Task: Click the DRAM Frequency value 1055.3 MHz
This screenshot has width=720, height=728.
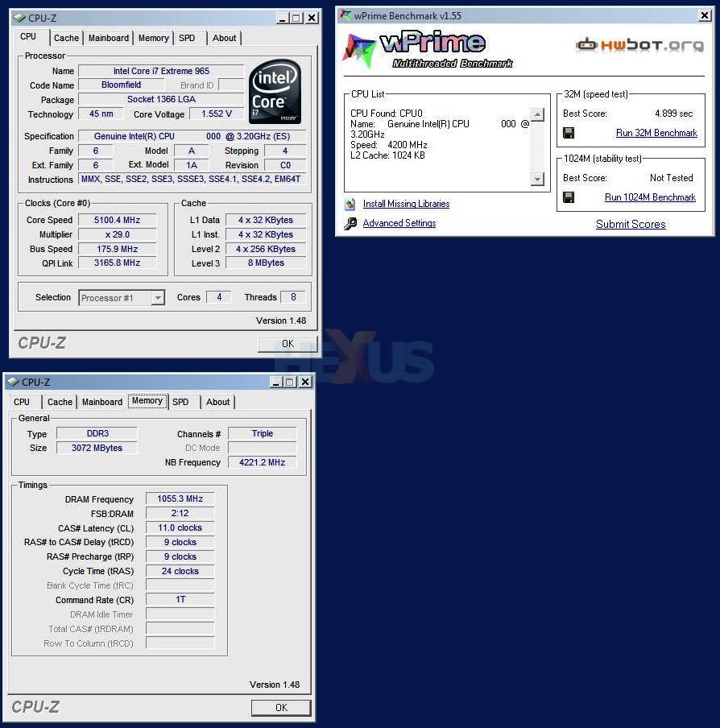Action: coord(180,498)
